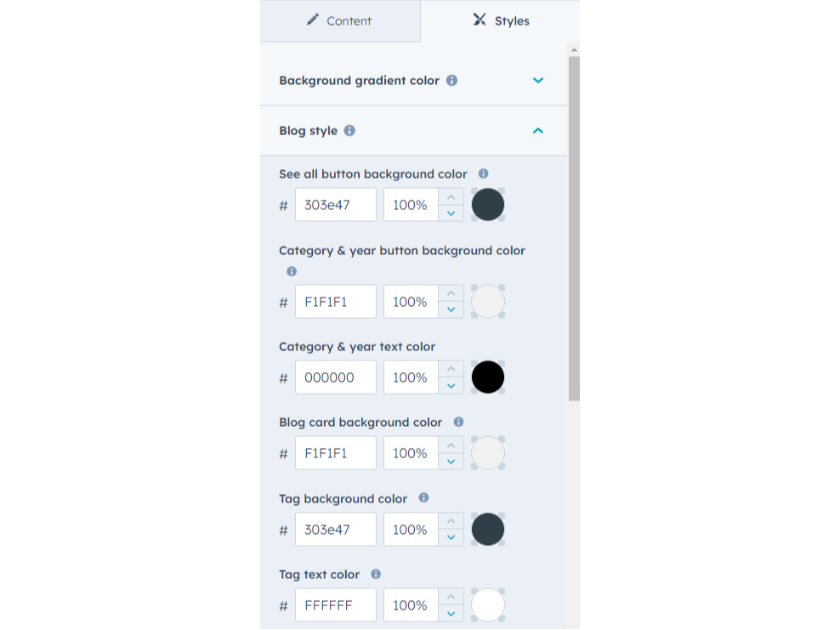Click the Blog card hex value F1F1F1
This screenshot has height=630, width=840.
coord(335,452)
